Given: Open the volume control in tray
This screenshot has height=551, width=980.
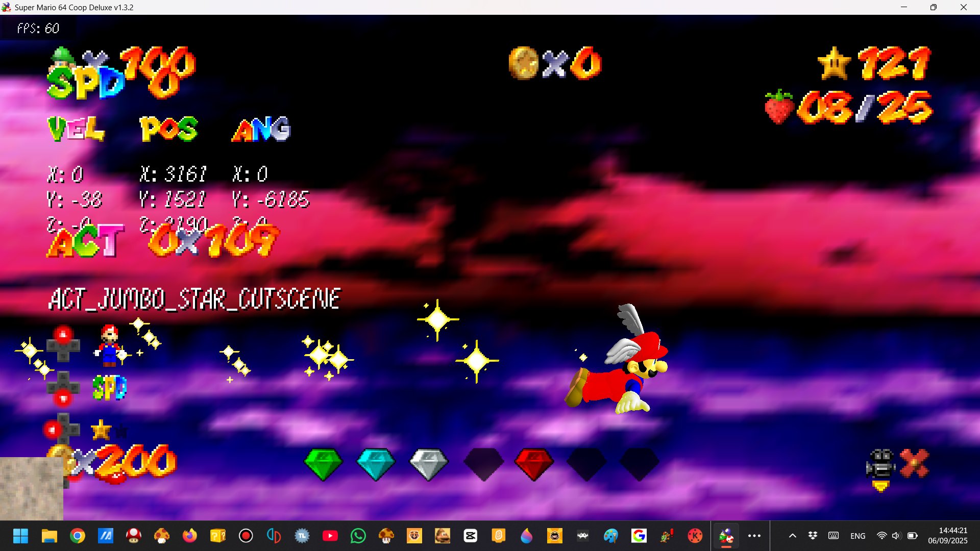Looking at the screenshot, I should pos(896,536).
